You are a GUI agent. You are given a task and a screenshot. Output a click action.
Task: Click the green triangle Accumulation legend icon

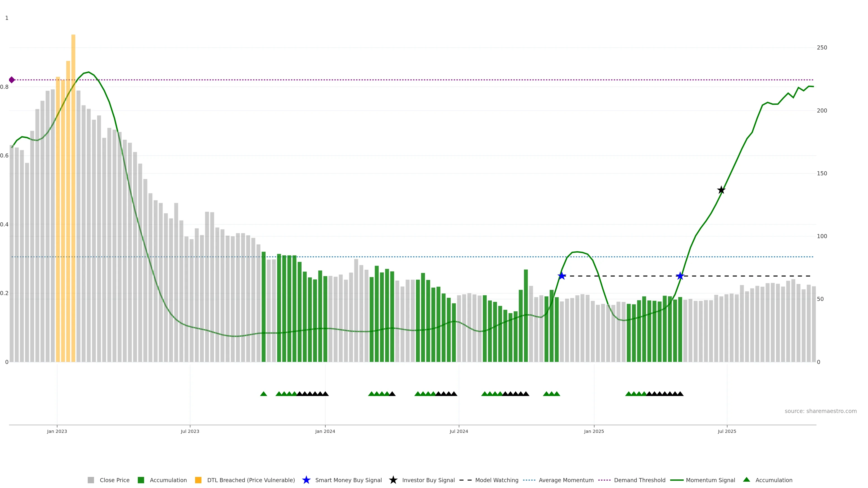[746, 480]
